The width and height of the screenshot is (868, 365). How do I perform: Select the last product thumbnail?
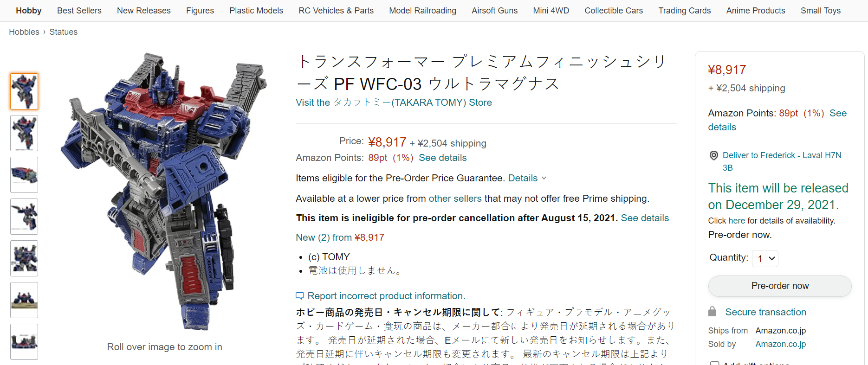24,342
